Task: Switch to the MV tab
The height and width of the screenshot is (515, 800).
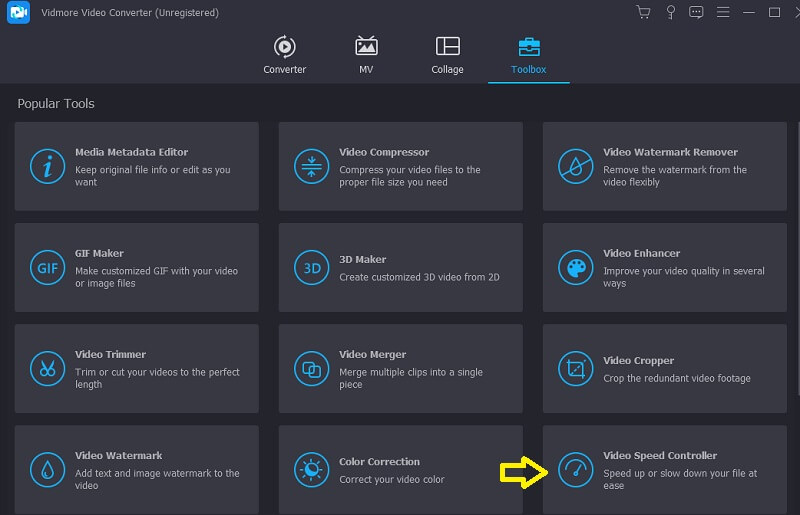Action: [x=366, y=55]
